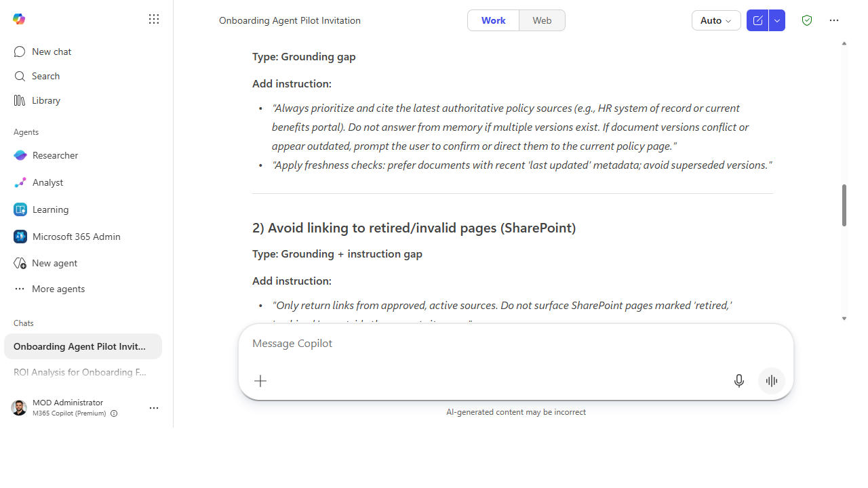
Task: Select the Learning agent
Action: 83,209
